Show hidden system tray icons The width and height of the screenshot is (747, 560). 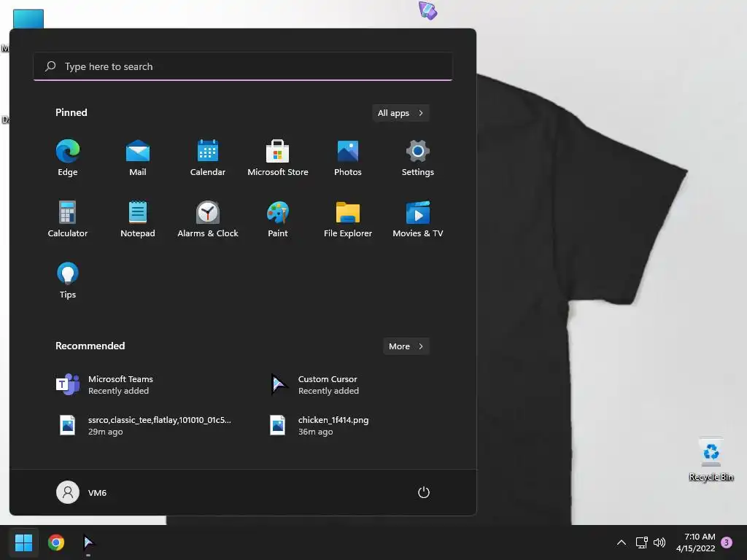click(x=622, y=542)
